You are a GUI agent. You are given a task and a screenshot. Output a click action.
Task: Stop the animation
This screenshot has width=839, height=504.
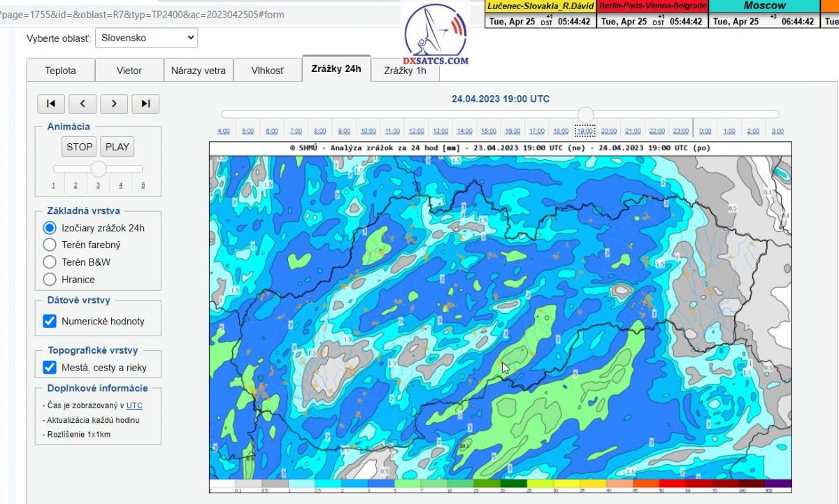[x=79, y=147]
